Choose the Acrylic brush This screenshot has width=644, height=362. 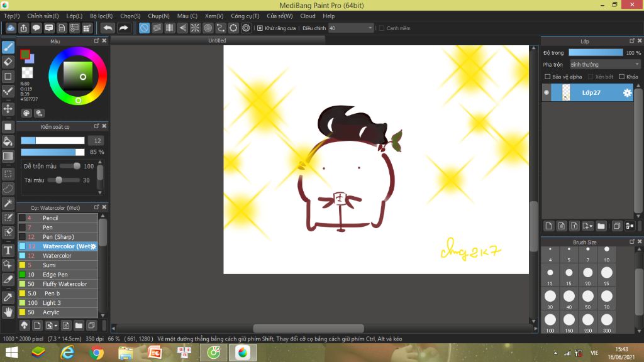click(58, 312)
